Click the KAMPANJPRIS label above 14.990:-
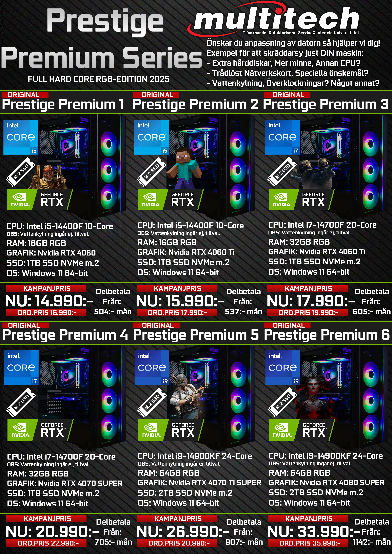 [x=46, y=288]
